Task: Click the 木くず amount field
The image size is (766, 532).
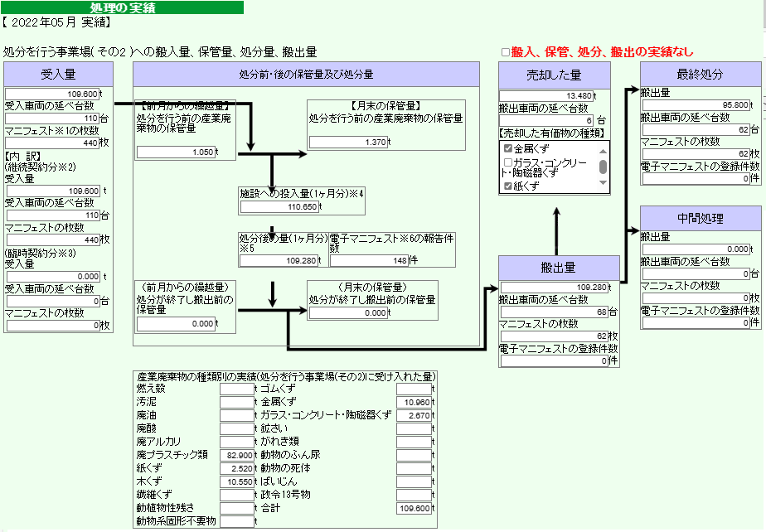Action: click(237, 481)
